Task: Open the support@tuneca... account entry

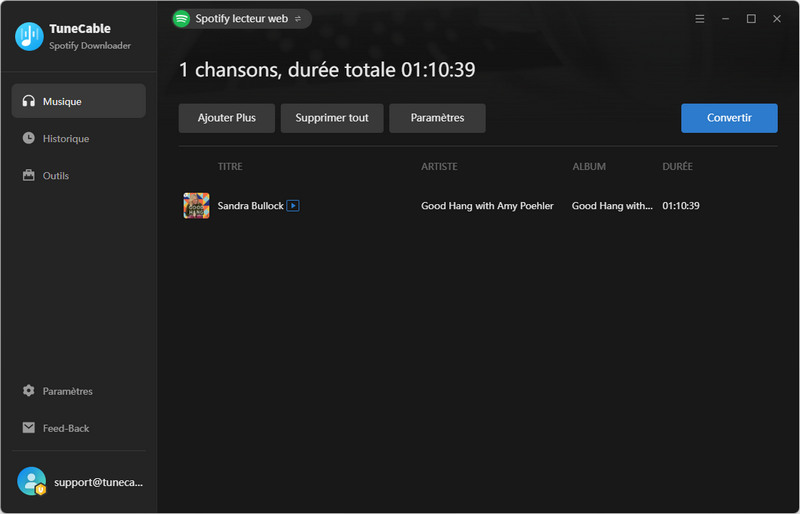Action: pos(79,481)
